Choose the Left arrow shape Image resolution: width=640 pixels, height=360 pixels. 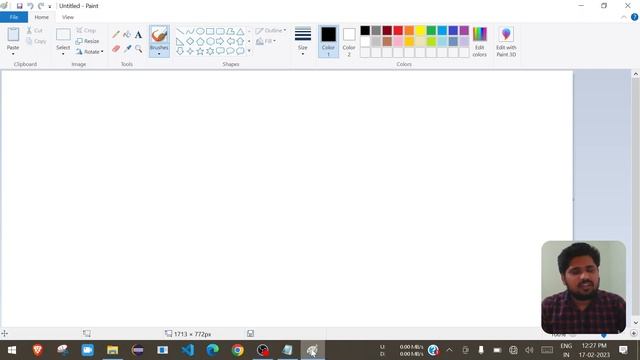coord(230,41)
